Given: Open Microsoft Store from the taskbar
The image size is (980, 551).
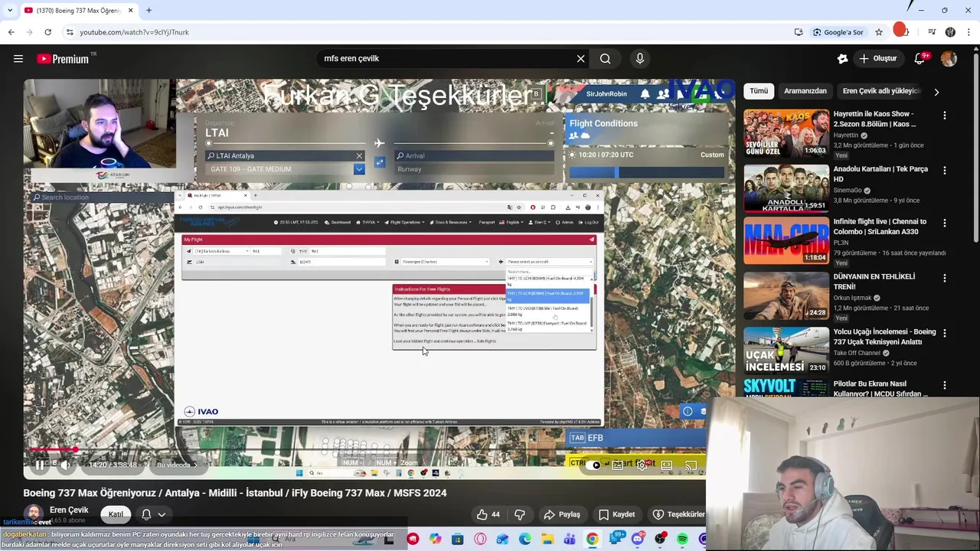Looking at the screenshot, I should click(458, 540).
